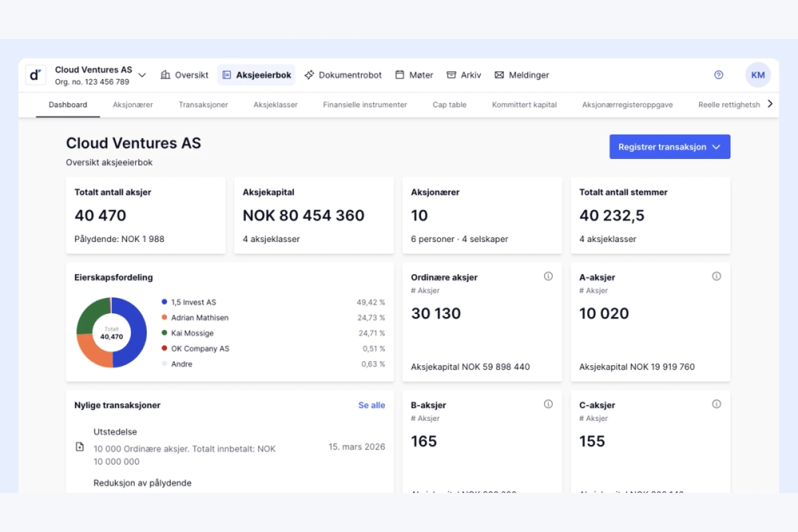
Task: Select the Aksjeeierbok menu item
Action: [x=257, y=75]
